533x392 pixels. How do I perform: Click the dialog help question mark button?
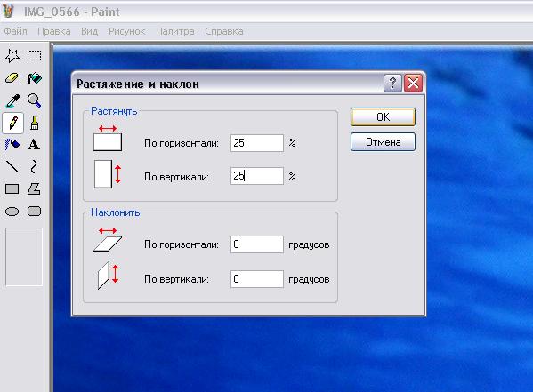(392, 83)
